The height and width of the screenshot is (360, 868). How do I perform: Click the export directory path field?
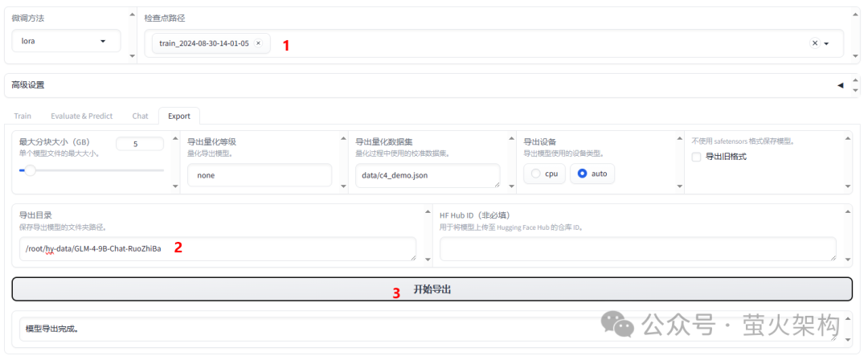tap(218, 248)
